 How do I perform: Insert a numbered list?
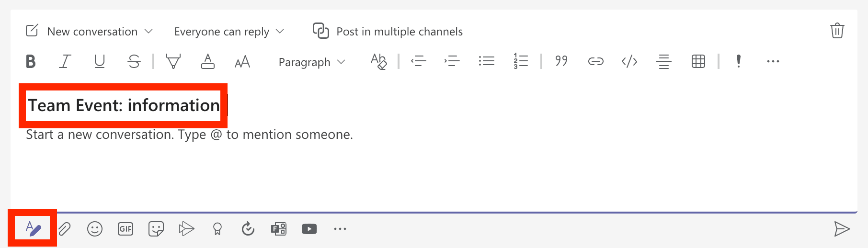(521, 62)
